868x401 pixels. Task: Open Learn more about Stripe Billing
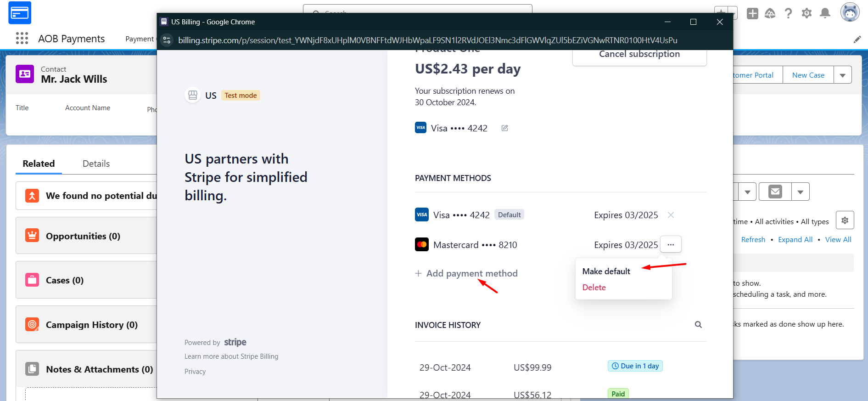point(231,356)
